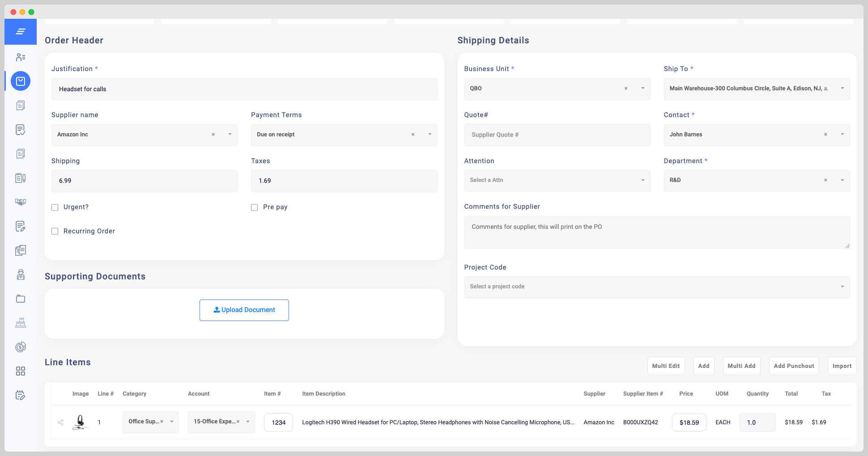Viewport: 868px width, 456px height.
Task: Select Import in the Line Items toolbar
Action: tap(842, 366)
